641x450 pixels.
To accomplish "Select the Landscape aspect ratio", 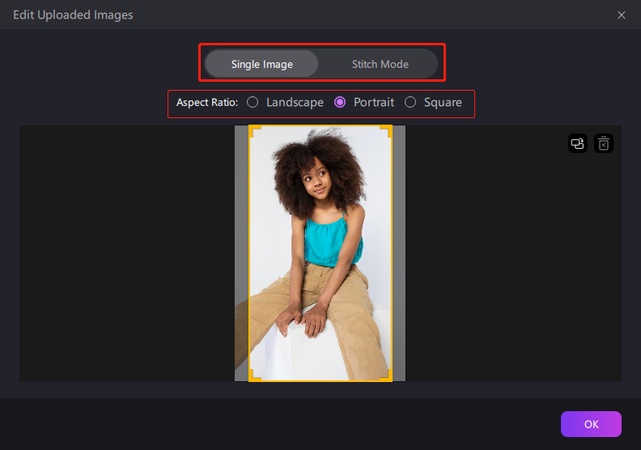I will [253, 103].
